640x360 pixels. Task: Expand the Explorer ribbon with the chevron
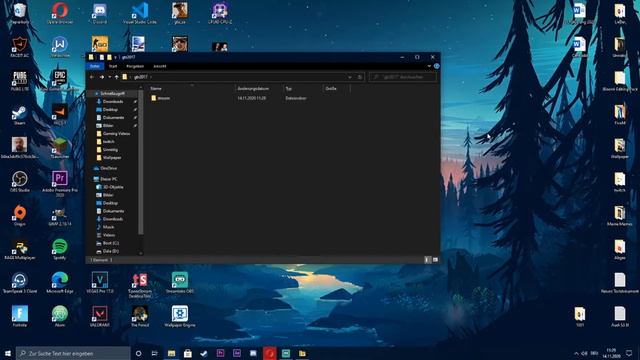[429, 66]
